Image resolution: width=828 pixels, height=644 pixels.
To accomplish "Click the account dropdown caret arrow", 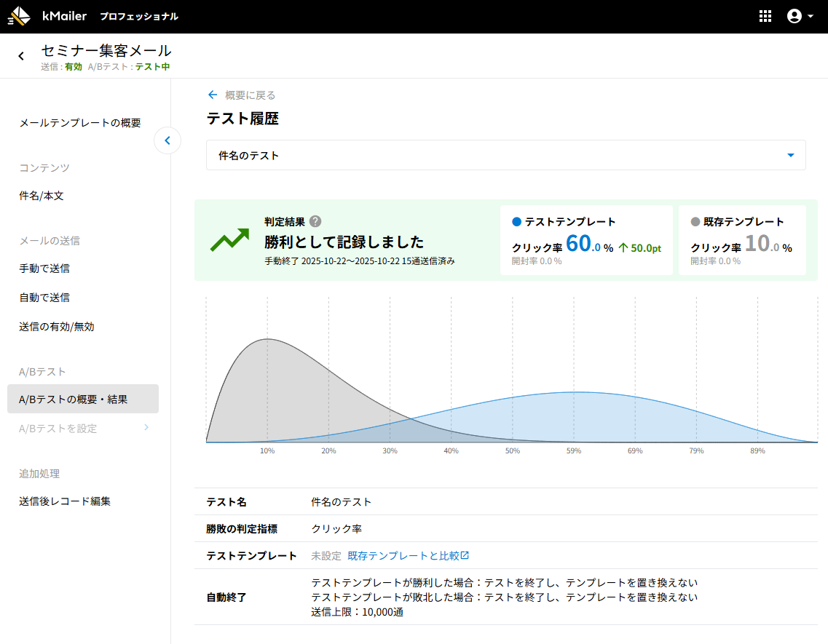I will (811, 16).
